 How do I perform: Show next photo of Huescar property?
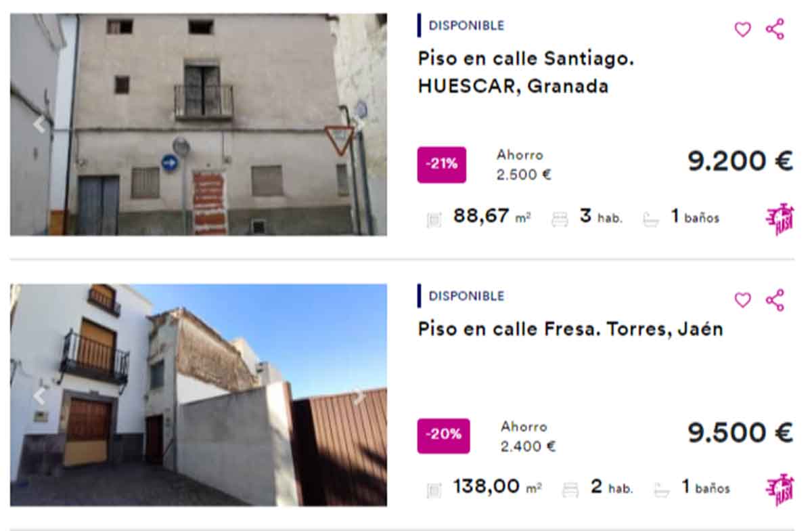pos(359,125)
